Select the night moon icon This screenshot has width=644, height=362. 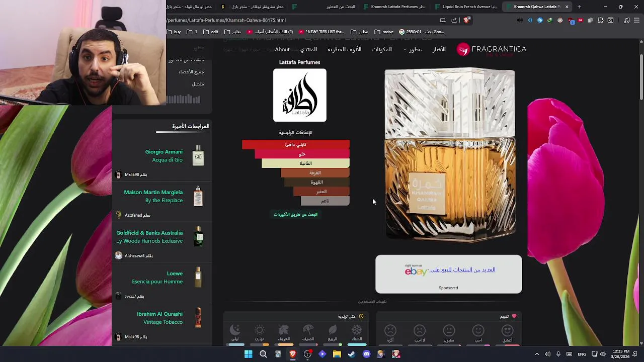tap(235, 330)
